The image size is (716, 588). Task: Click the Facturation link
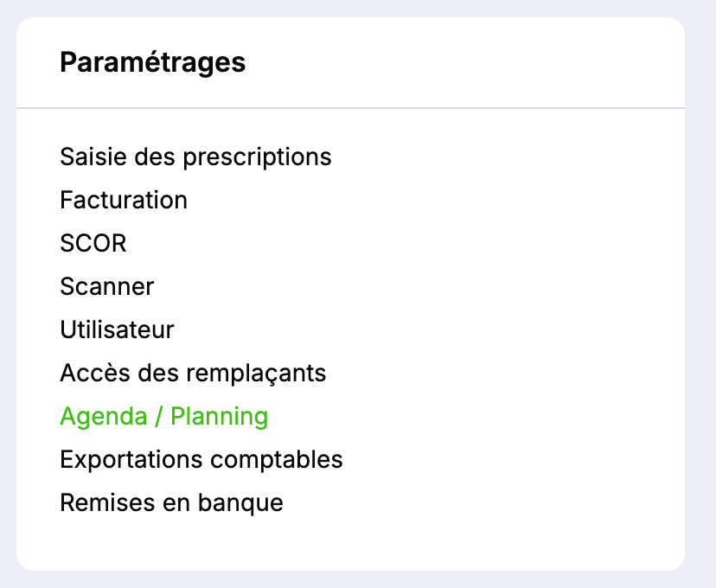pos(124,201)
